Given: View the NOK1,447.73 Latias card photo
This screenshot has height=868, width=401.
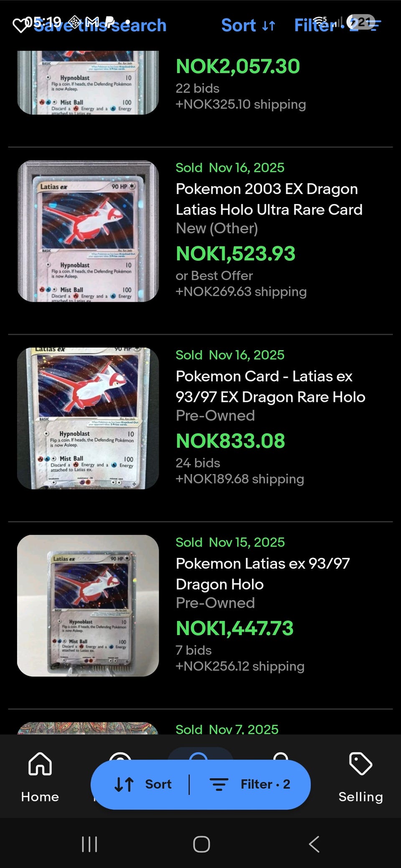Looking at the screenshot, I should [88, 606].
